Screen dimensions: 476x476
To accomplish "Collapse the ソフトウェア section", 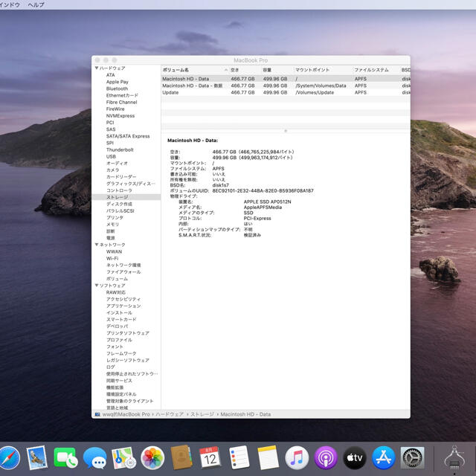I will pos(97,286).
